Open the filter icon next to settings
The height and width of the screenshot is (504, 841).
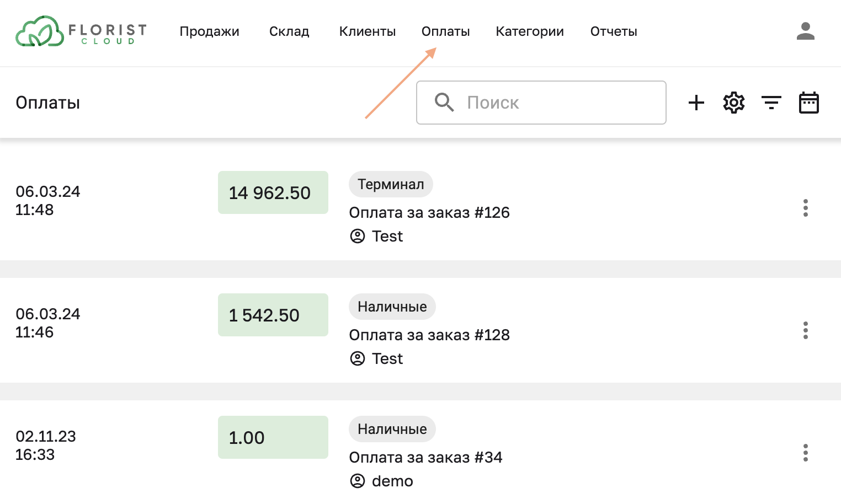click(771, 103)
